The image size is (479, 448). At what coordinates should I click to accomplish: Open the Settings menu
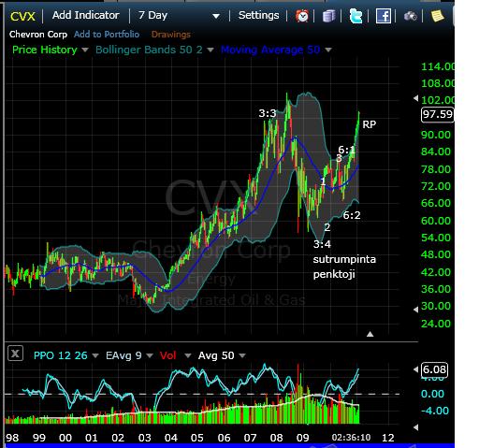(258, 15)
